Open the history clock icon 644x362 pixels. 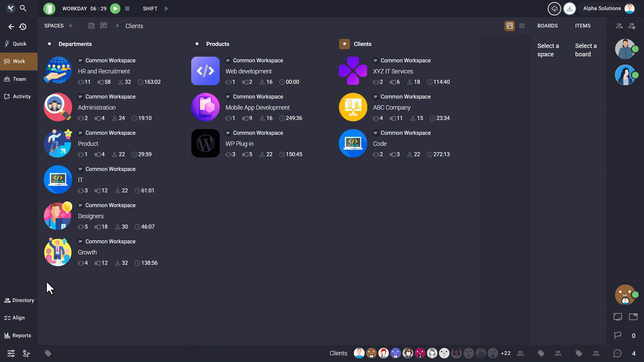coord(23,26)
